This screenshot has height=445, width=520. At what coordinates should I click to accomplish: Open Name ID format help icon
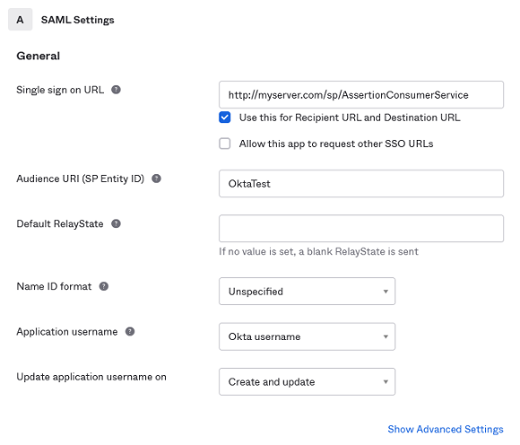[104, 286]
